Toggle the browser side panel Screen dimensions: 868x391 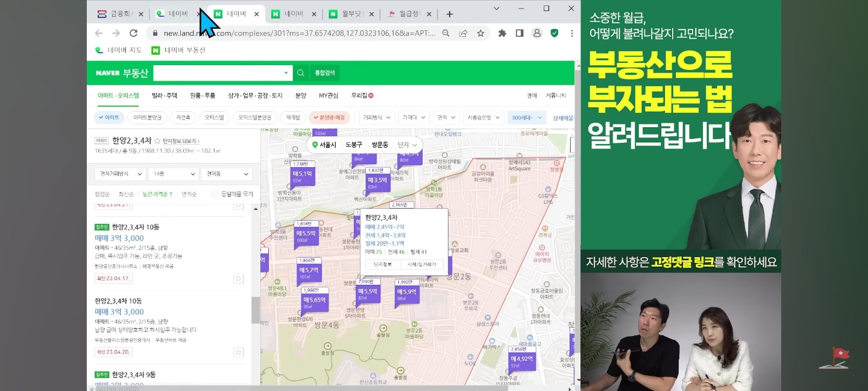pos(520,33)
